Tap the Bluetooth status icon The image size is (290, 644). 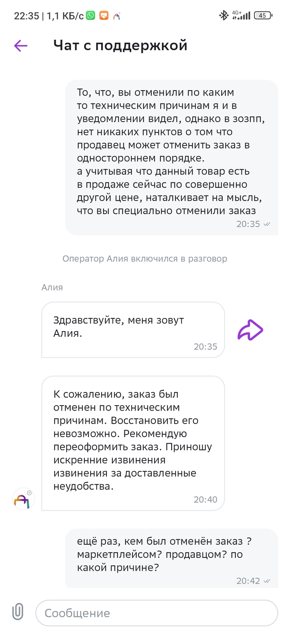pyautogui.click(x=224, y=16)
